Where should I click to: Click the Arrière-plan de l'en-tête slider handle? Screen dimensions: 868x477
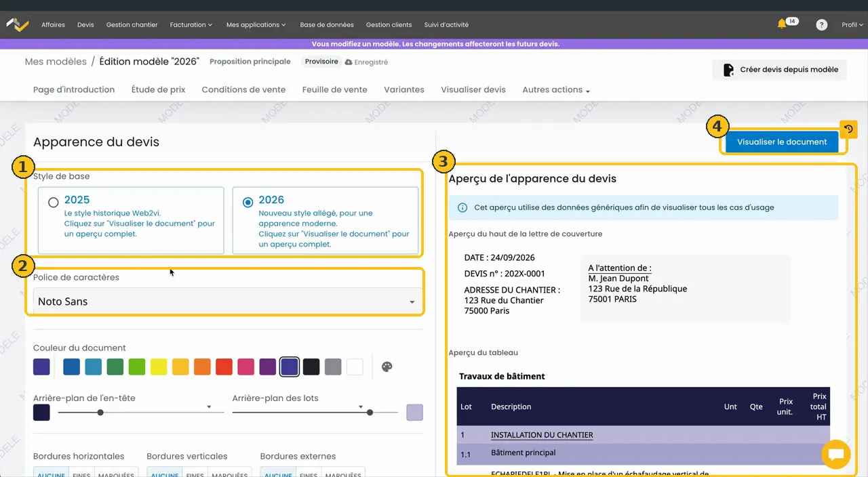pyautogui.click(x=100, y=412)
